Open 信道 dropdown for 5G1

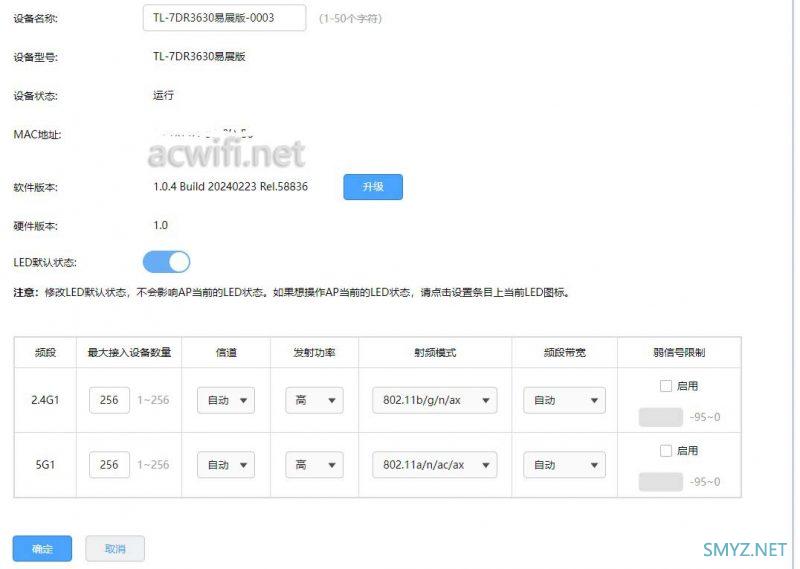[x=225, y=465]
